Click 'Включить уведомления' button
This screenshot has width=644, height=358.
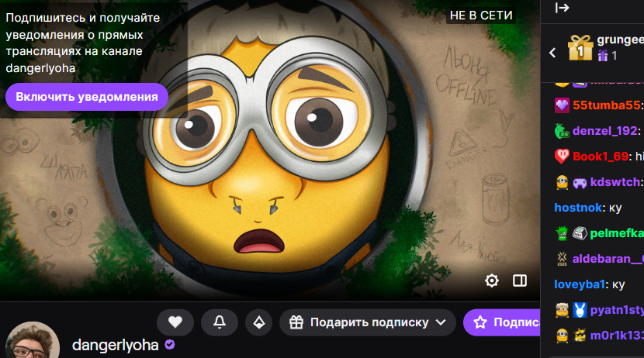click(87, 97)
